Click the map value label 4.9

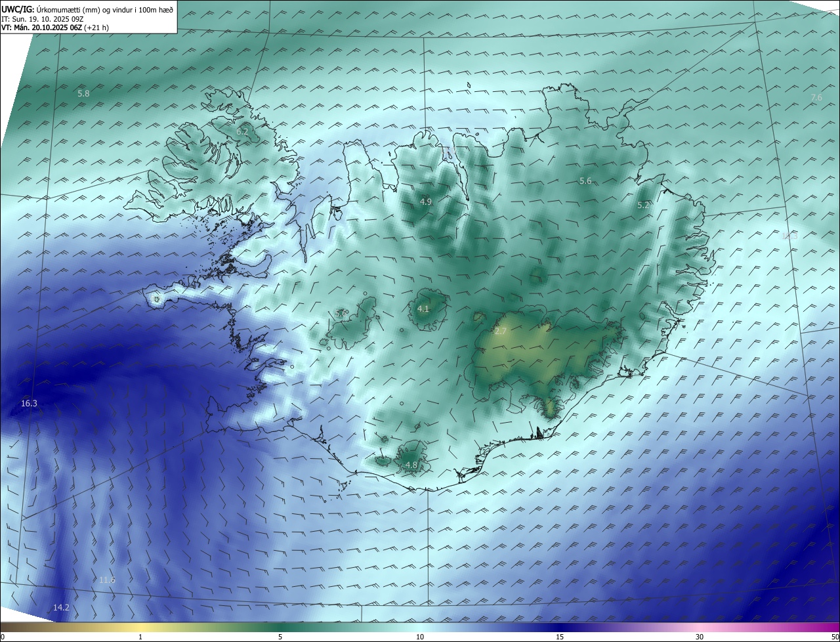tap(425, 202)
